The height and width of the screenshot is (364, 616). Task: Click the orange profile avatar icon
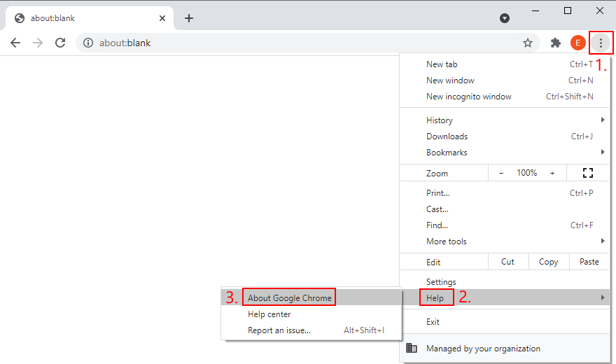pyautogui.click(x=578, y=43)
